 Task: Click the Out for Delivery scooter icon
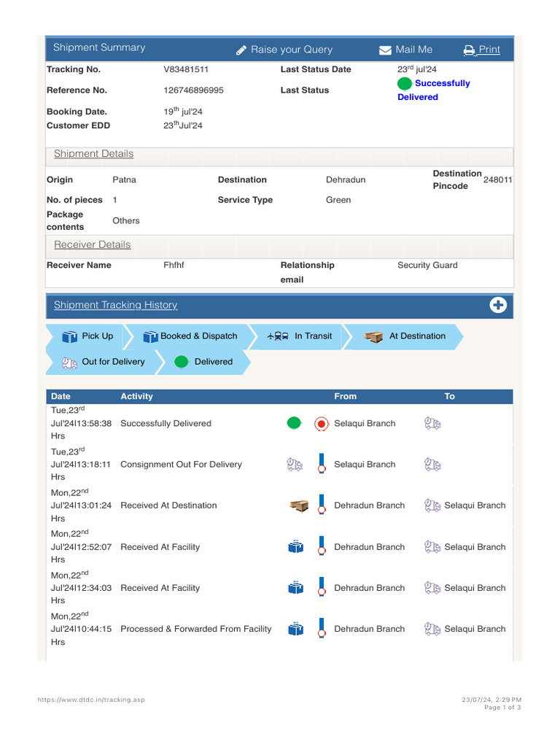click(70, 362)
